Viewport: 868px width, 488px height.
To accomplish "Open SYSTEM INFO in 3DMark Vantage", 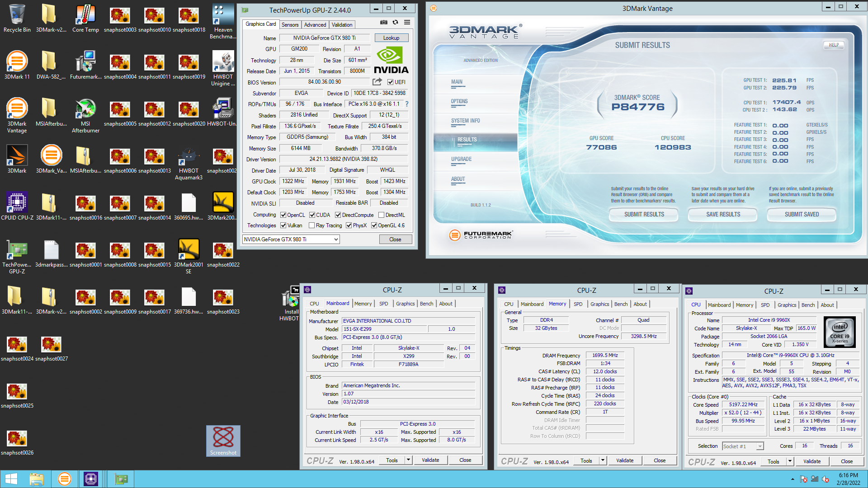I will pyautogui.click(x=465, y=121).
